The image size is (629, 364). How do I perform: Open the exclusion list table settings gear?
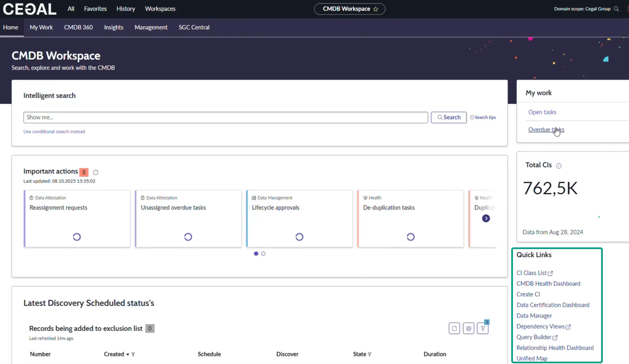point(468,328)
